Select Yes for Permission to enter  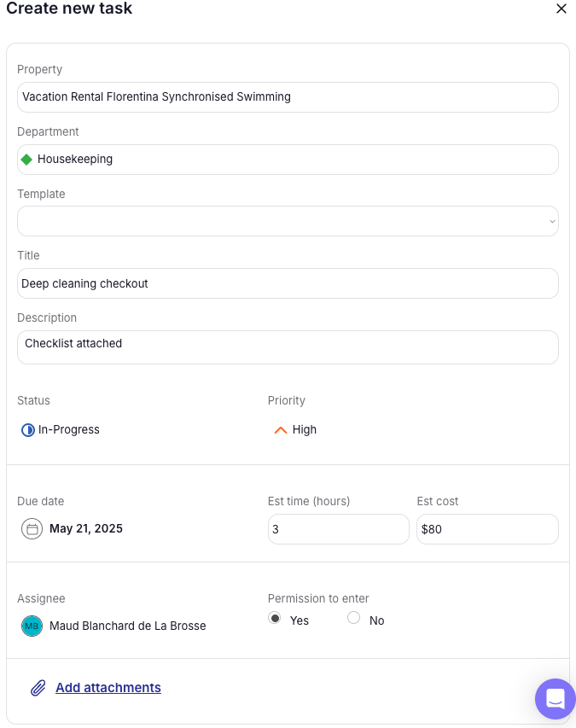click(275, 619)
